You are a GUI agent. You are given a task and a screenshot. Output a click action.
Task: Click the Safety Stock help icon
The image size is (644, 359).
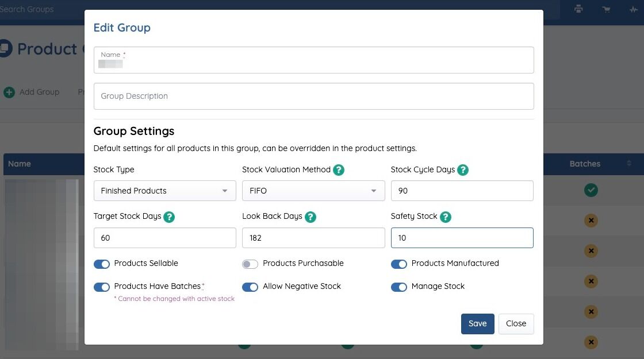445,217
